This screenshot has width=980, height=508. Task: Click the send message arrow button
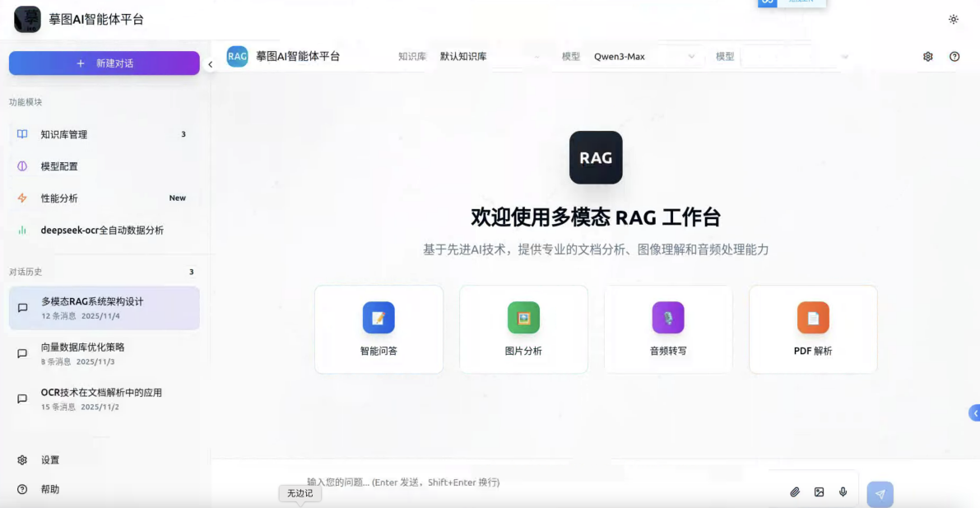(880, 494)
